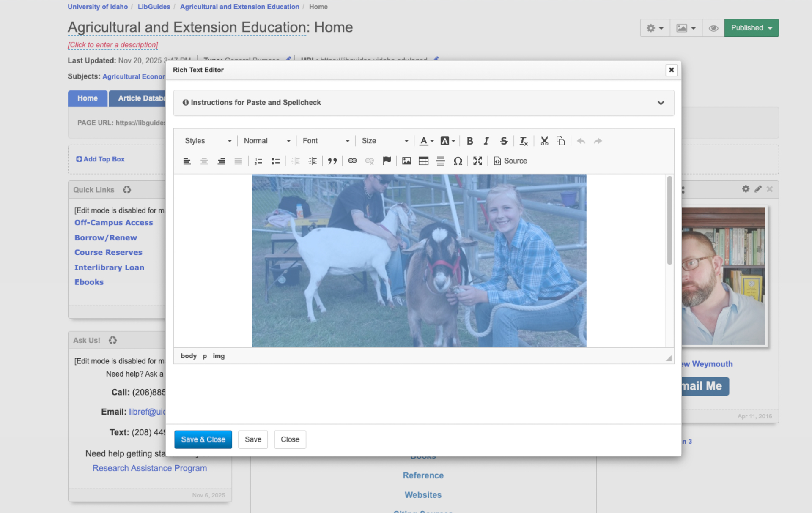Click the Block Quote icon
Image resolution: width=812 pixels, height=513 pixels.
pos(332,161)
